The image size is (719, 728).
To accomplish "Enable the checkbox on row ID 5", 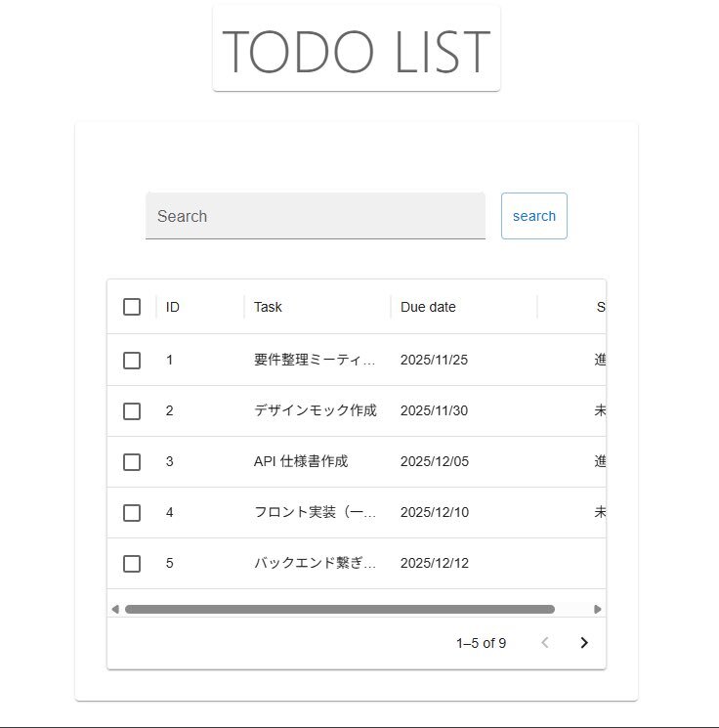I will (x=132, y=564).
